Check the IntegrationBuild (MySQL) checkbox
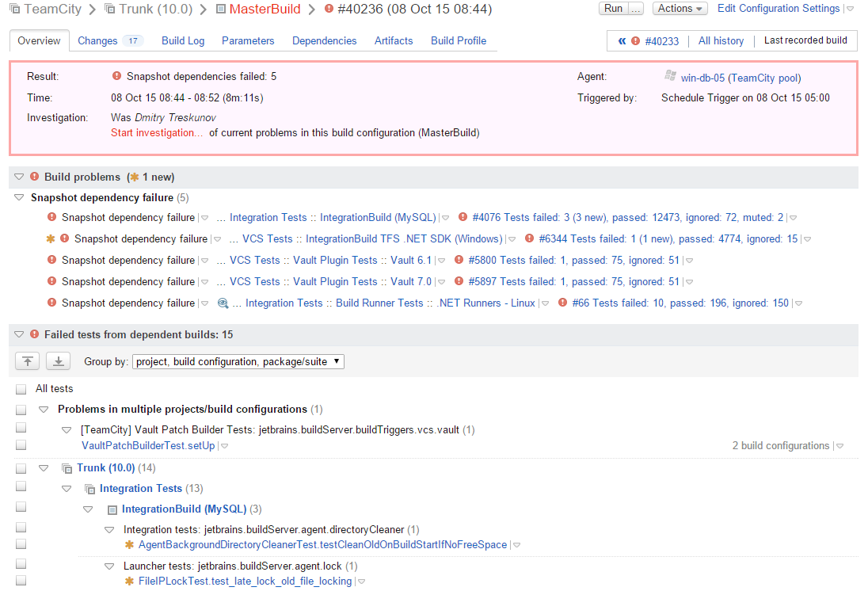This screenshot has width=868, height=591. (21, 507)
